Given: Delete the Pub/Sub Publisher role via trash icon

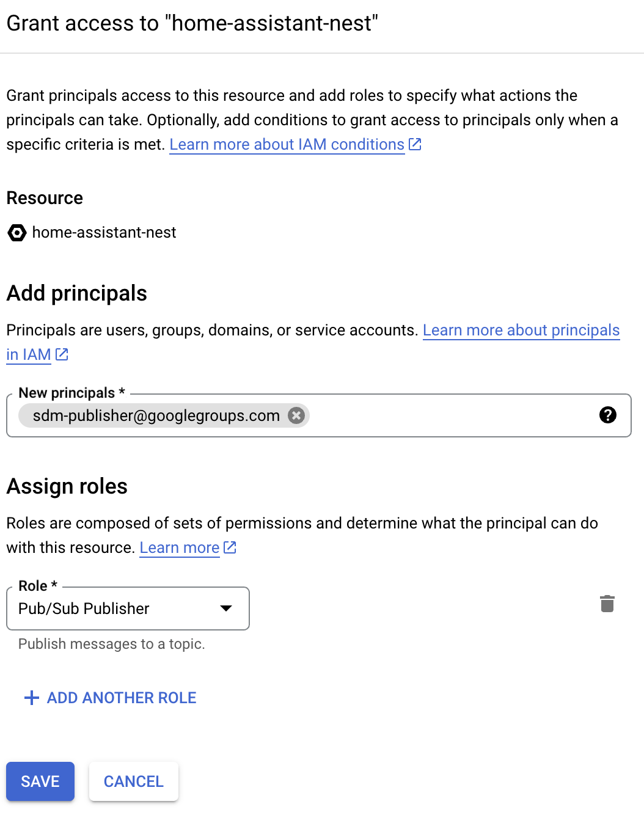Looking at the screenshot, I should click(x=607, y=604).
